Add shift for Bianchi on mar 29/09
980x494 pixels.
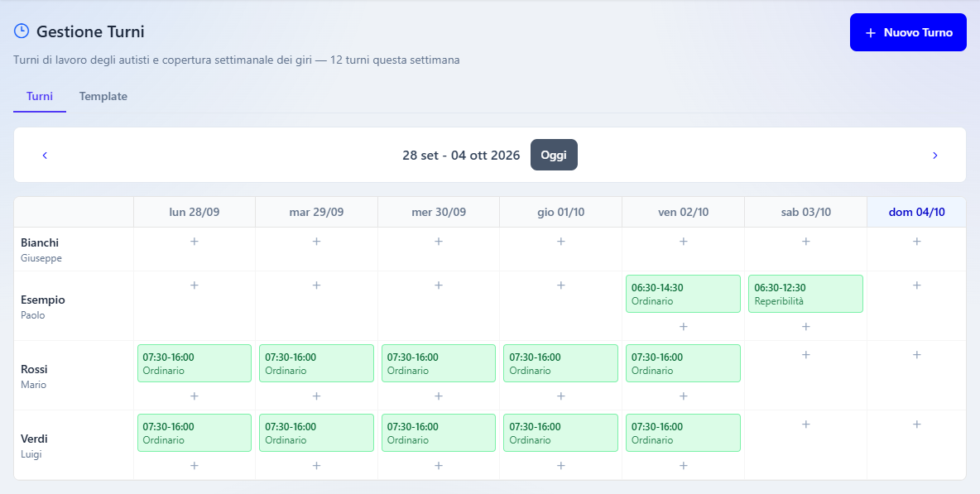click(x=317, y=241)
